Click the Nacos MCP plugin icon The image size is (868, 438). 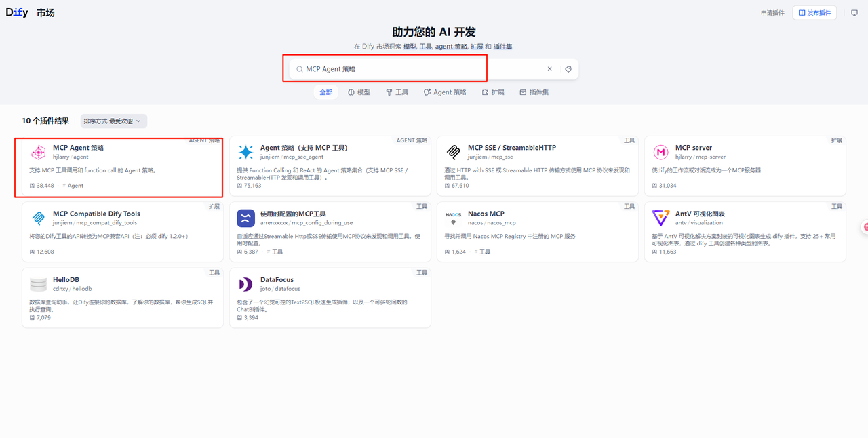[x=454, y=218]
